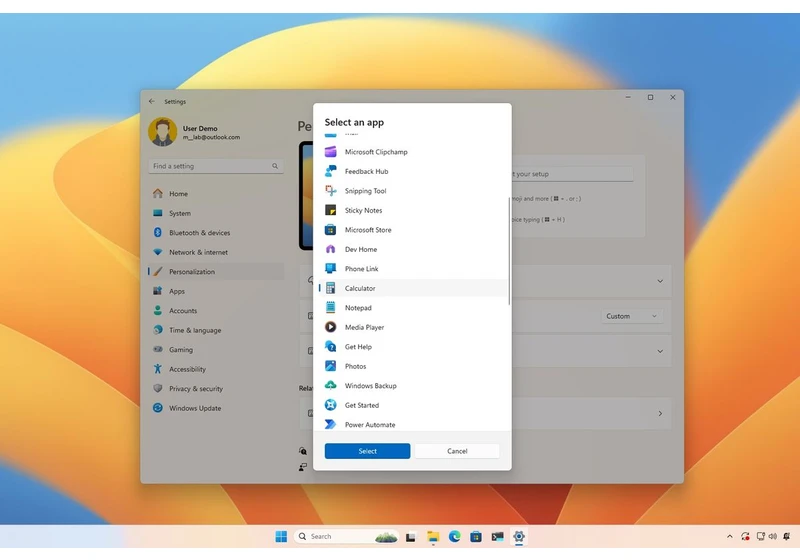
Task: Select the Microsoft Clipchamp app icon
Action: tap(331, 151)
